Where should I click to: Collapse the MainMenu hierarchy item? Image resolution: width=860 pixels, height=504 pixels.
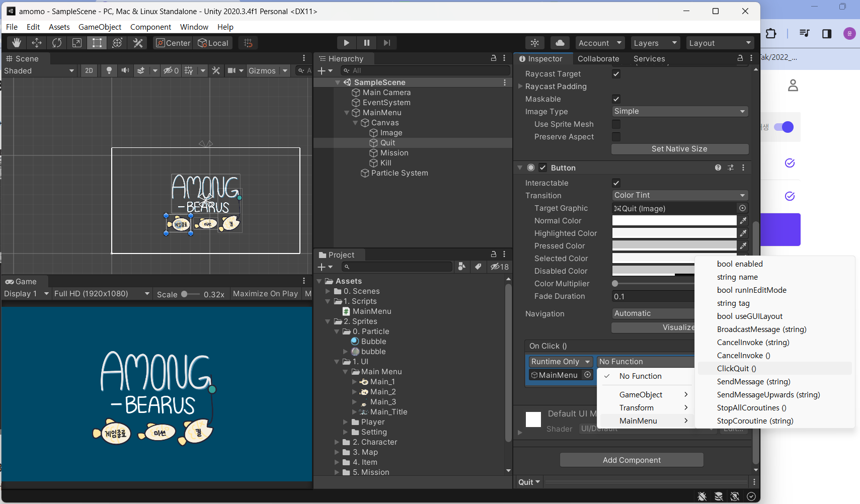pos(347,113)
